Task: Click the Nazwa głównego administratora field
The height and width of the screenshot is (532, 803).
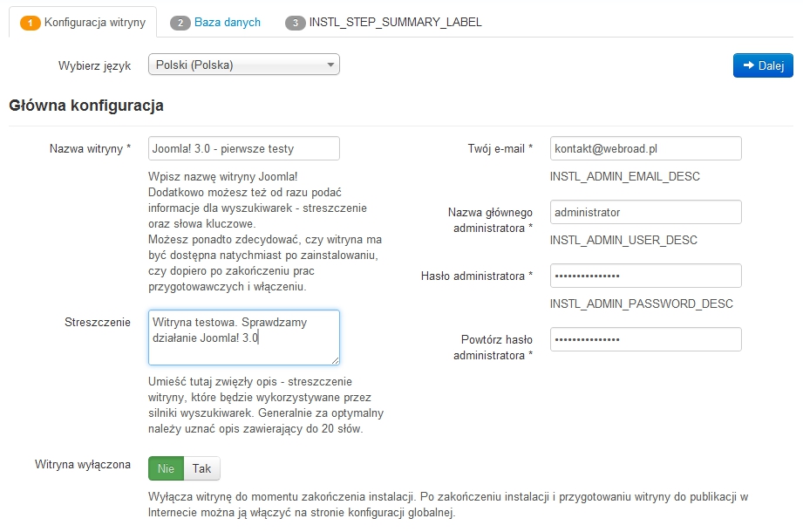Action: pos(645,212)
